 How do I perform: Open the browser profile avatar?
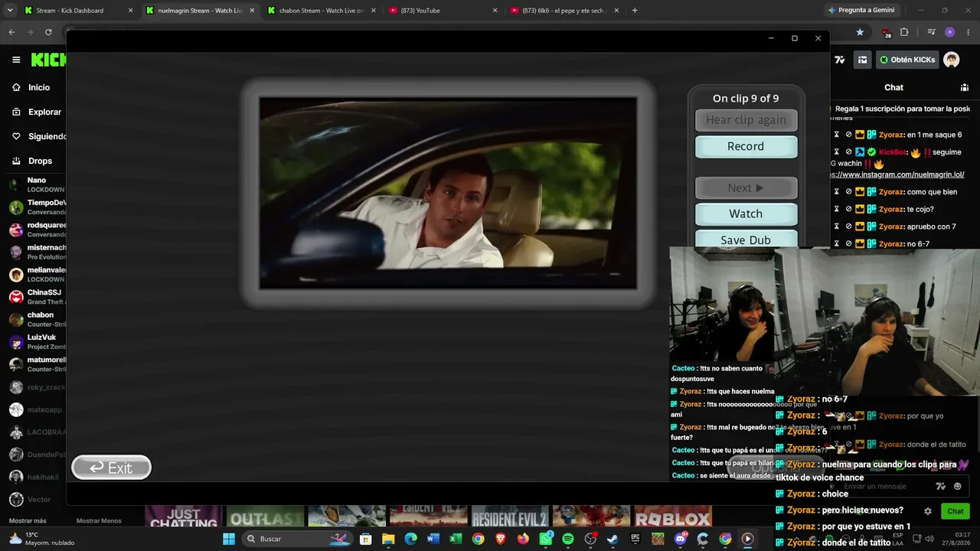click(950, 32)
